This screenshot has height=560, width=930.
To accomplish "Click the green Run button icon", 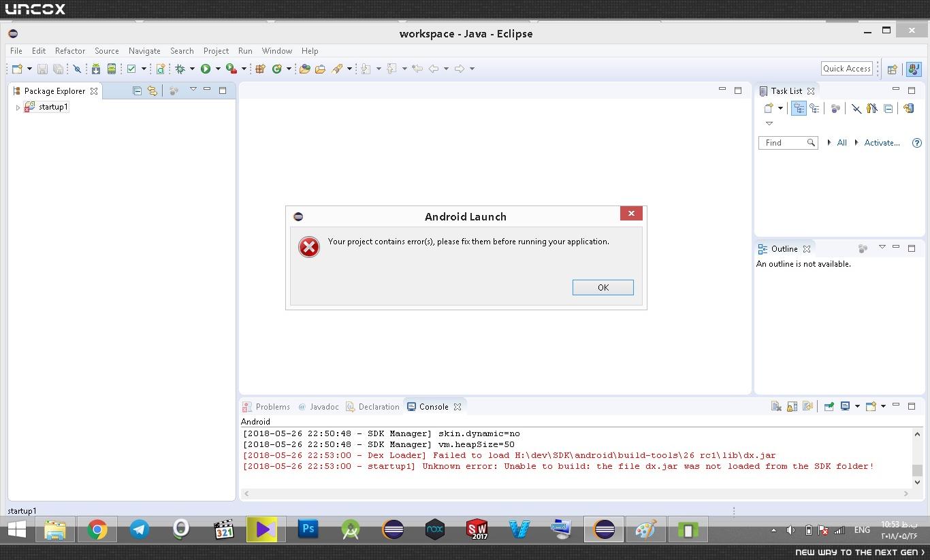I will click(x=206, y=69).
